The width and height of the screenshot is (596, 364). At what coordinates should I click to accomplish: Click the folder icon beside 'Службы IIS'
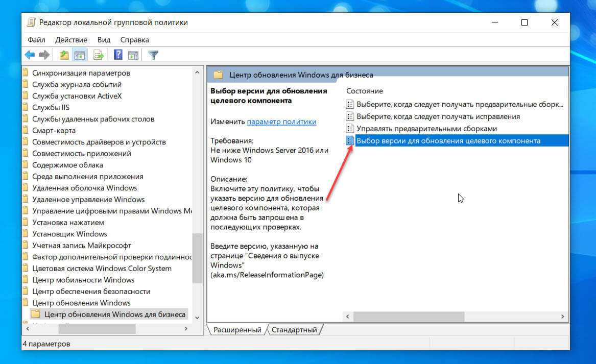click(26, 107)
